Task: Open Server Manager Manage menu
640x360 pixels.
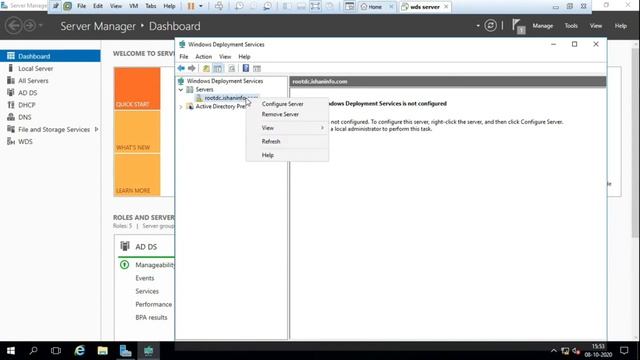Action: pyautogui.click(x=542, y=26)
